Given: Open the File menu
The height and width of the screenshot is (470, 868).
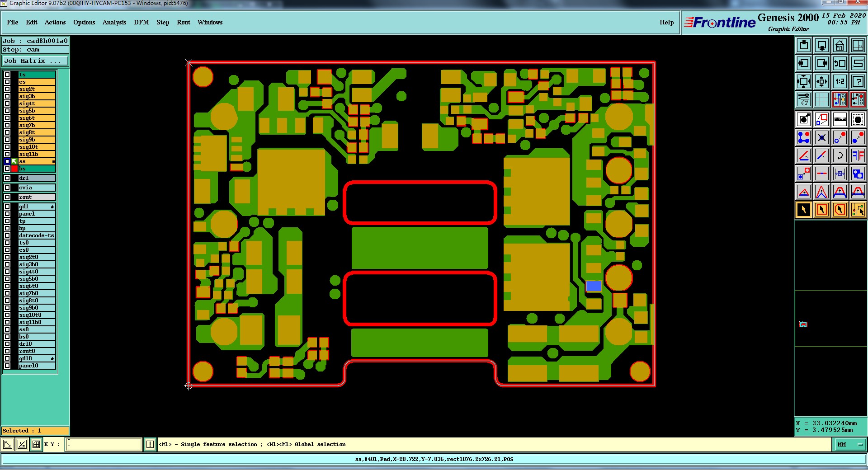Looking at the screenshot, I should tap(13, 22).
